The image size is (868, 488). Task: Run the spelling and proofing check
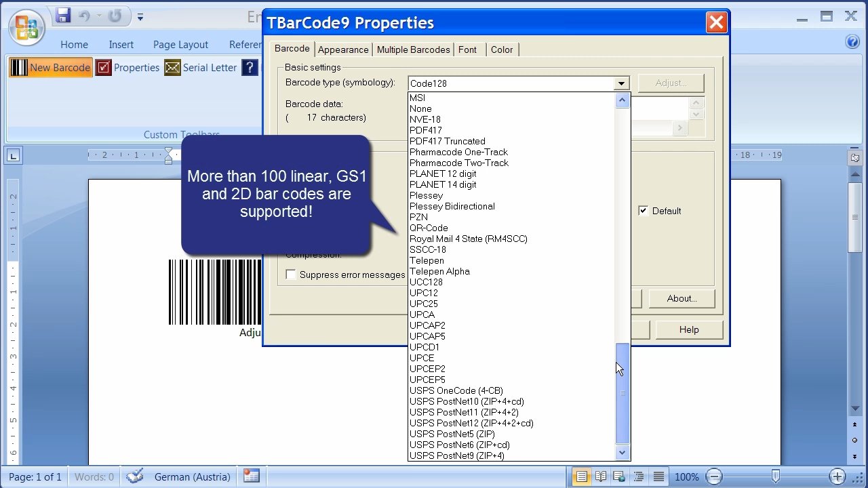(x=135, y=476)
